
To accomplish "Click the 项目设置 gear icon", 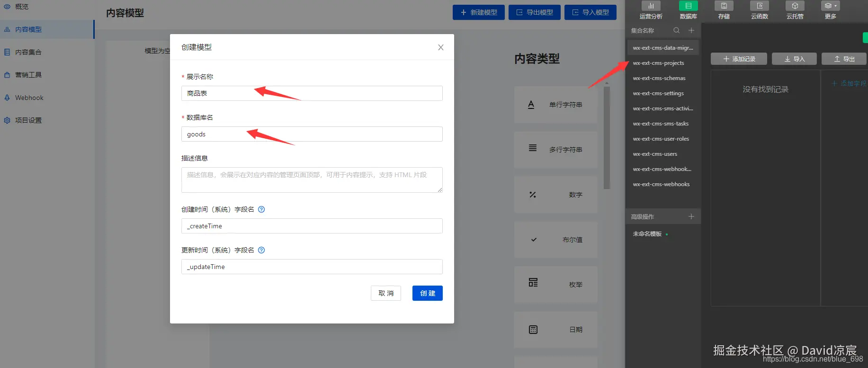I will (x=7, y=120).
